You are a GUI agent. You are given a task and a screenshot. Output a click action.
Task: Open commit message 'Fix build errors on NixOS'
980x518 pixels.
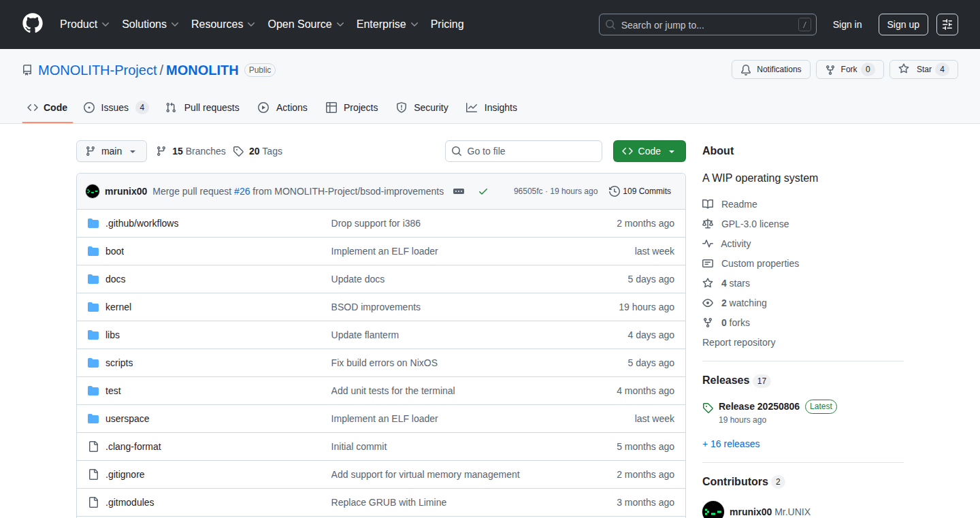pos(385,363)
